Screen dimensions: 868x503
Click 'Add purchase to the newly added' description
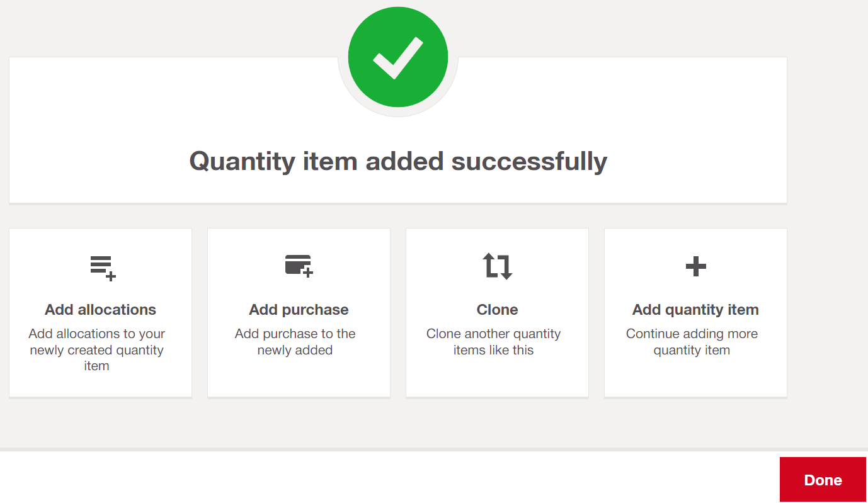[295, 342]
